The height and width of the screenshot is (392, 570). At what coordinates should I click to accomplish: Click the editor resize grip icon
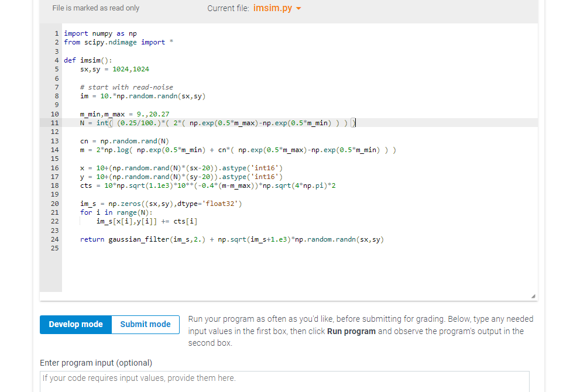click(533, 295)
